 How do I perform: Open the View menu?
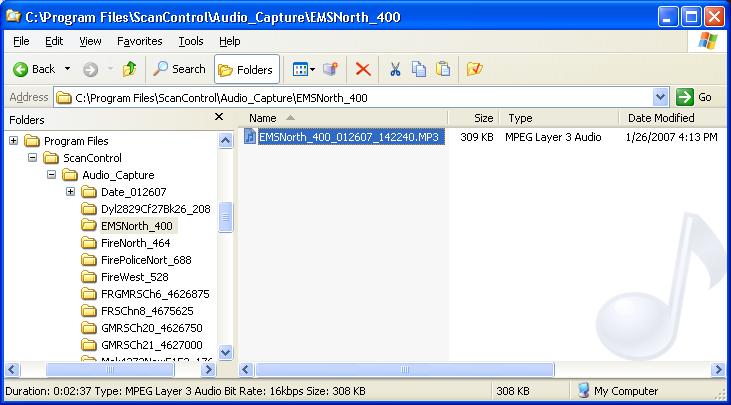point(90,41)
